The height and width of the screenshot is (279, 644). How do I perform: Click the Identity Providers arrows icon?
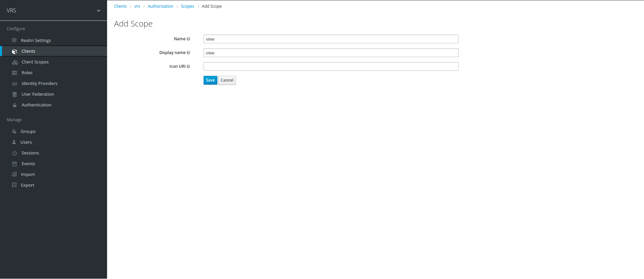14,84
